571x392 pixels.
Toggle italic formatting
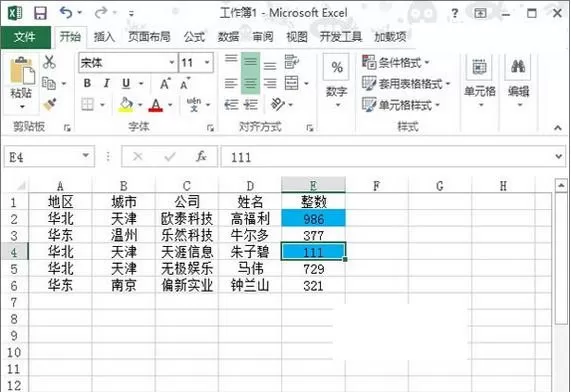pos(106,83)
